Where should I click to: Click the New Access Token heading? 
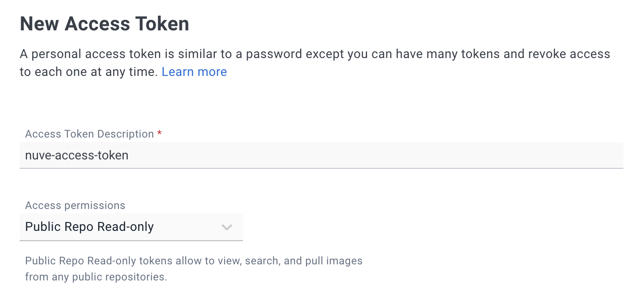tap(105, 24)
